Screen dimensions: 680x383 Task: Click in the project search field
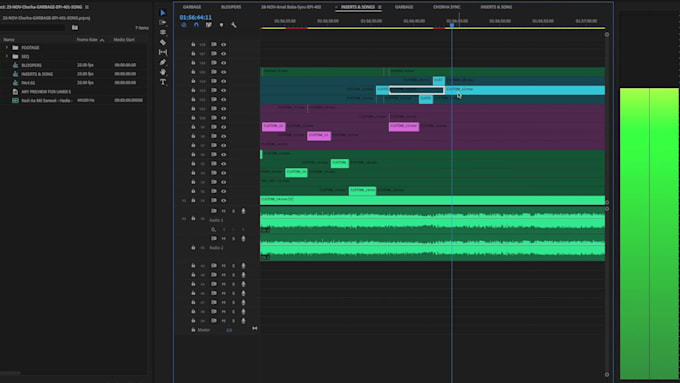[x=33, y=27]
